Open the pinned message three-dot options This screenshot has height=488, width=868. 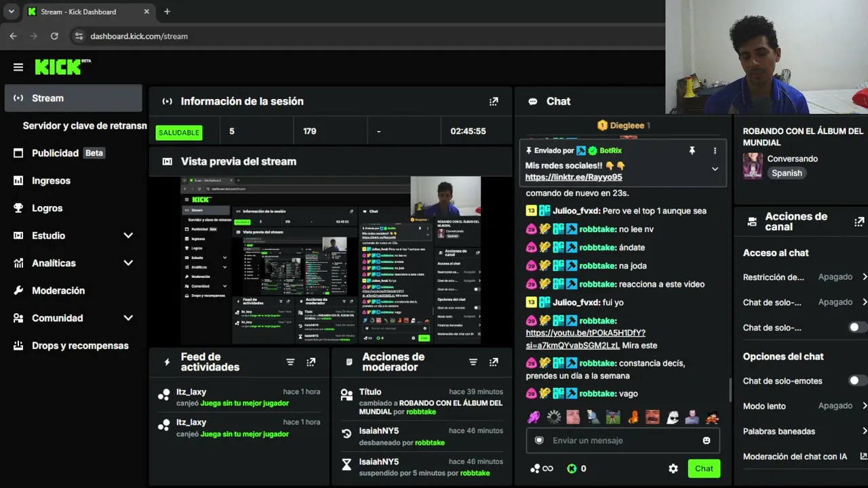pyautogui.click(x=715, y=150)
